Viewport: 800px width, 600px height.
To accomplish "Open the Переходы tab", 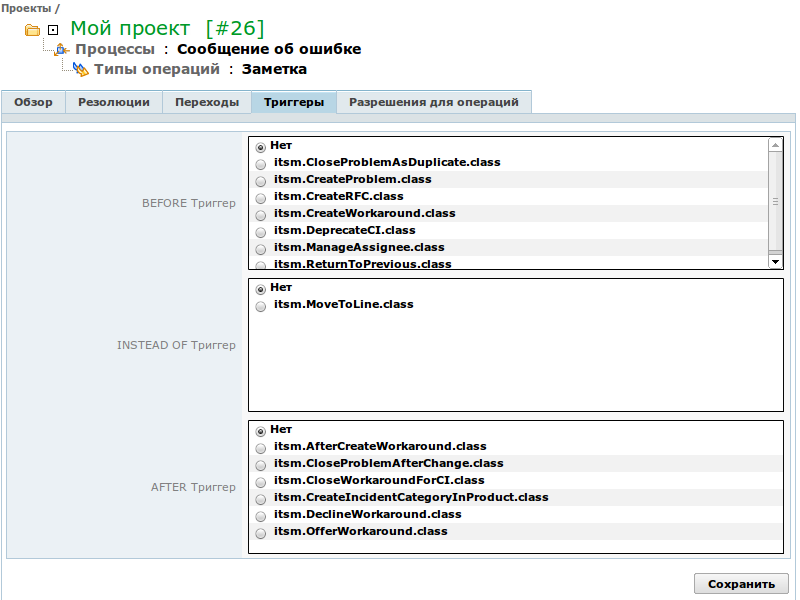I will (x=206, y=102).
